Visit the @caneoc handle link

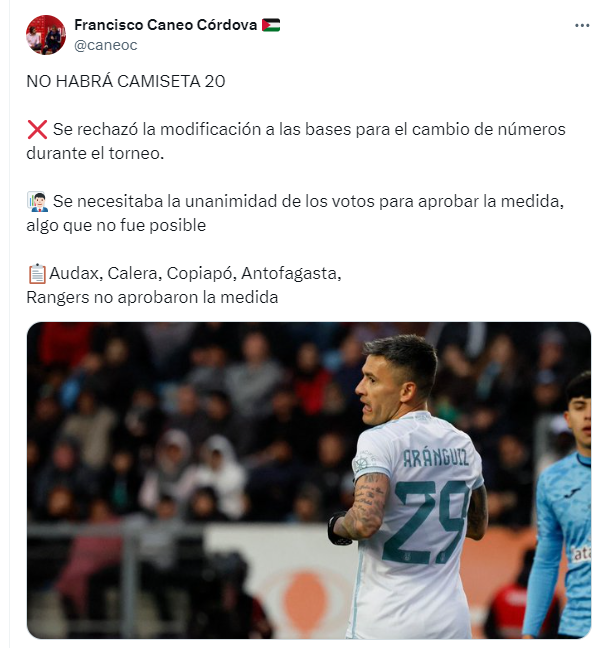pos(106,45)
